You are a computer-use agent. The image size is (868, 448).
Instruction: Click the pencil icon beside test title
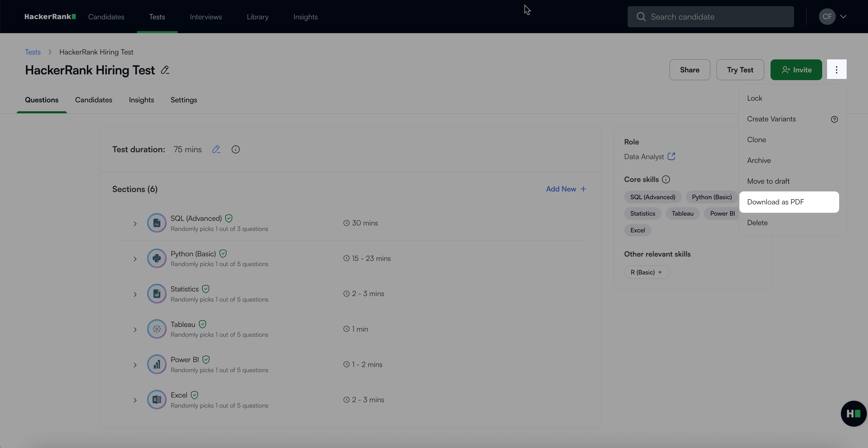pyautogui.click(x=165, y=70)
